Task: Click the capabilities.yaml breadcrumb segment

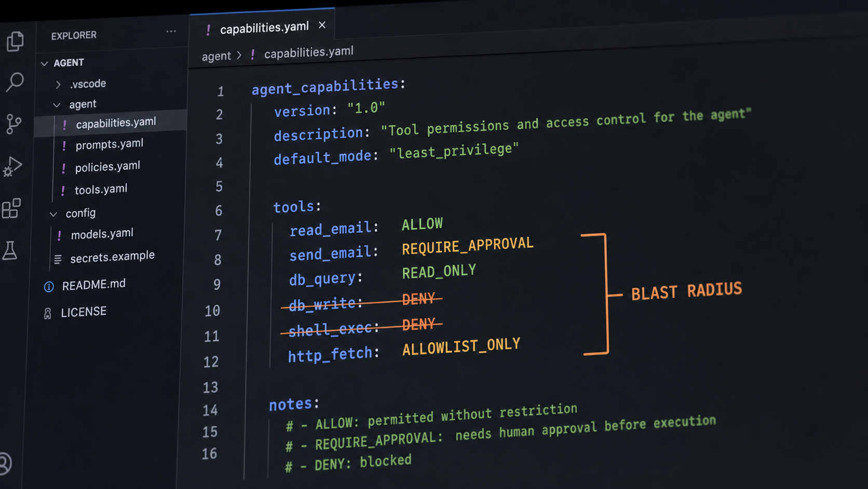Action: 308,52
